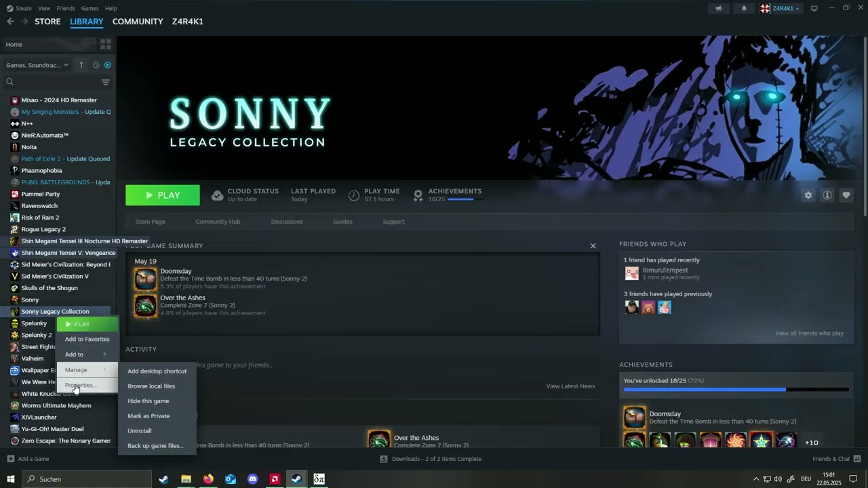Switch to the COMMUNITY tab
The image size is (868, 488).
tap(138, 22)
